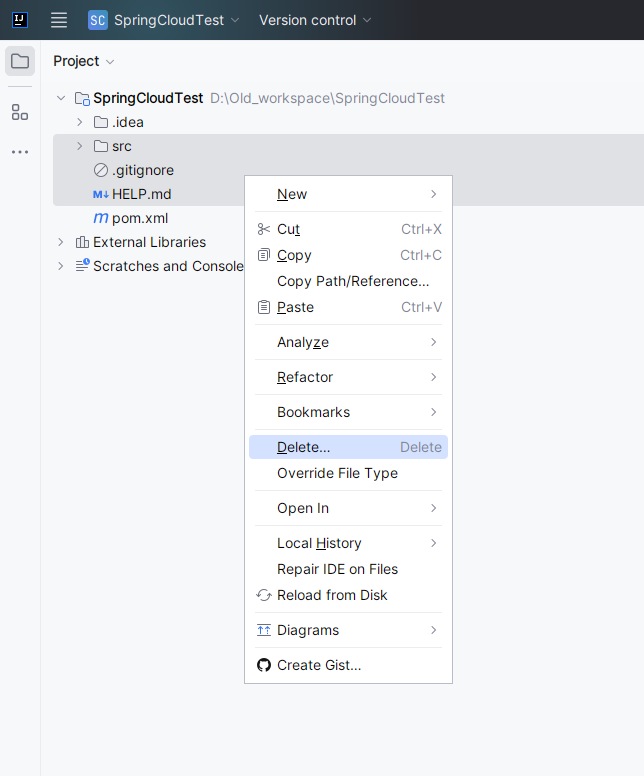Toggle the Project tool window folder icon

pyautogui.click(x=20, y=61)
